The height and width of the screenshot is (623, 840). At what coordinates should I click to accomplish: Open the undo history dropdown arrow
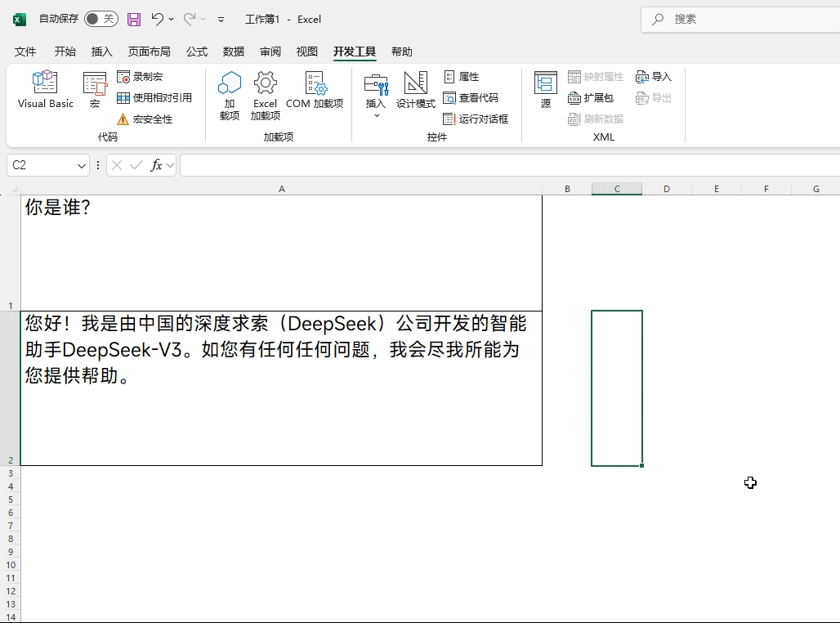170,19
